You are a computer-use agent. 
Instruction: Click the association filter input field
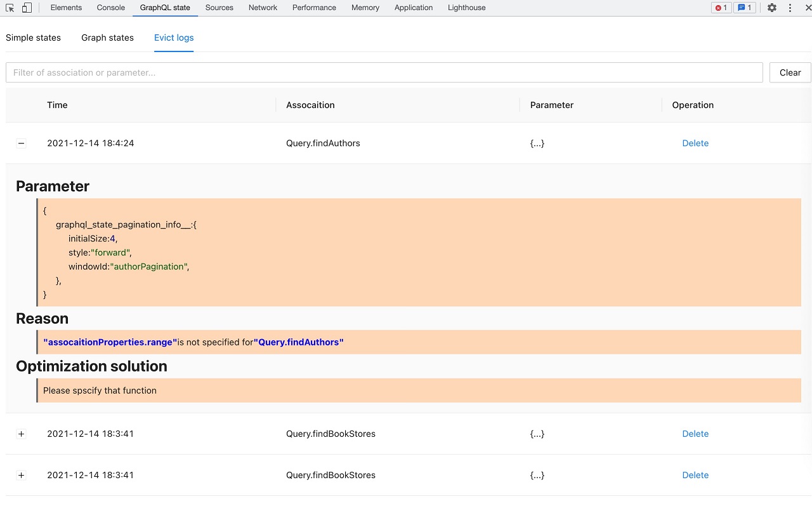pyautogui.click(x=384, y=72)
